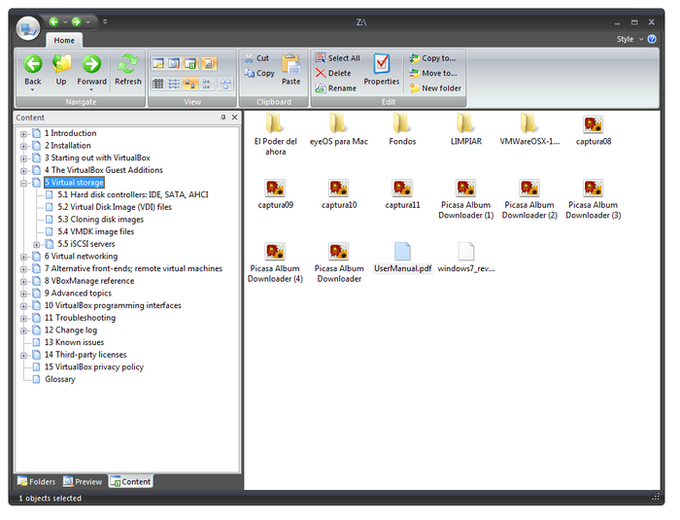This screenshot has width=680, height=520.
Task: Switch to tiles view mode
Action: coord(226,83)
